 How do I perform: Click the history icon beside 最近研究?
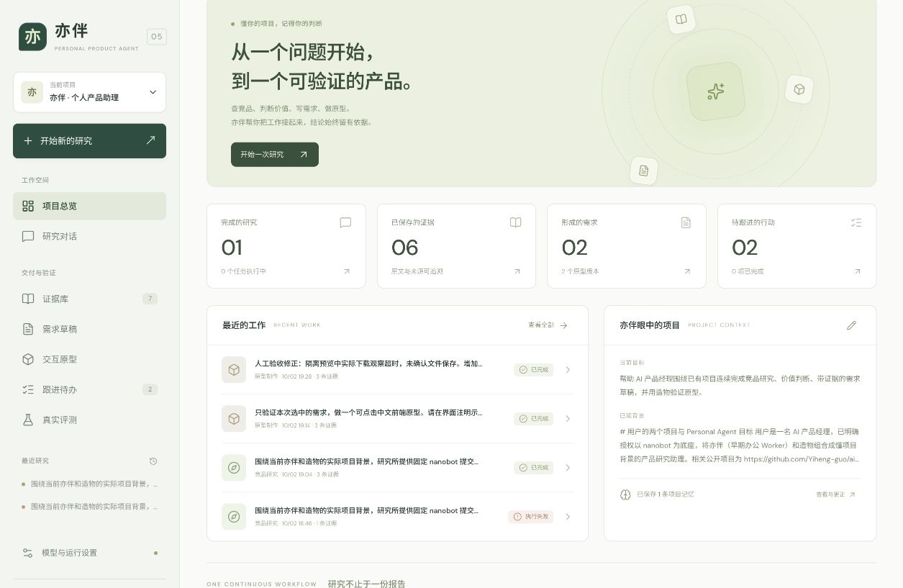tap(153, 461)
